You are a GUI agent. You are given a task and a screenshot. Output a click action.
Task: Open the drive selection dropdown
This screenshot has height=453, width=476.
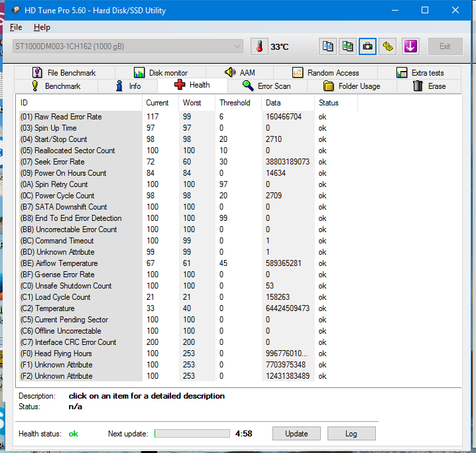tap(128, 46)
